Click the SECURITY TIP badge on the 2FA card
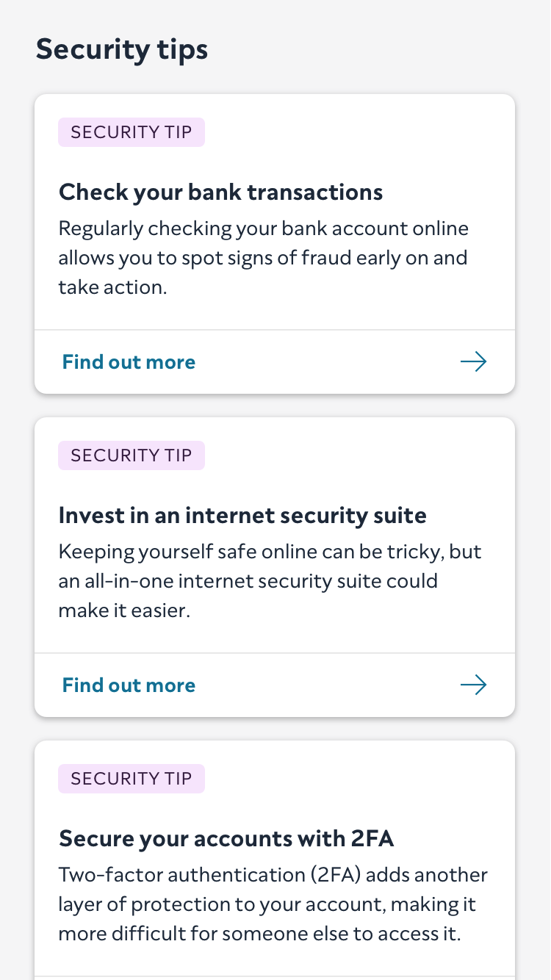Screen dimensions: 551x980 [x=132, y=779]
